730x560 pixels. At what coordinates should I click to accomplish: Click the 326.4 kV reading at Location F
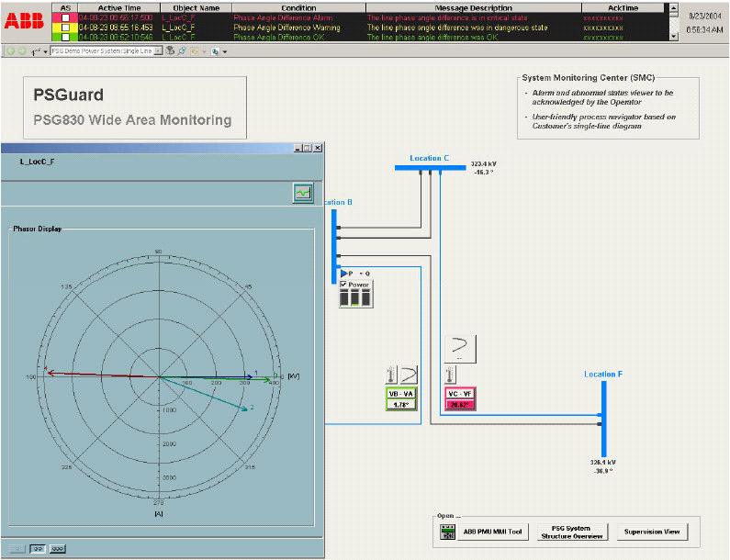click(x=603, y=463)
